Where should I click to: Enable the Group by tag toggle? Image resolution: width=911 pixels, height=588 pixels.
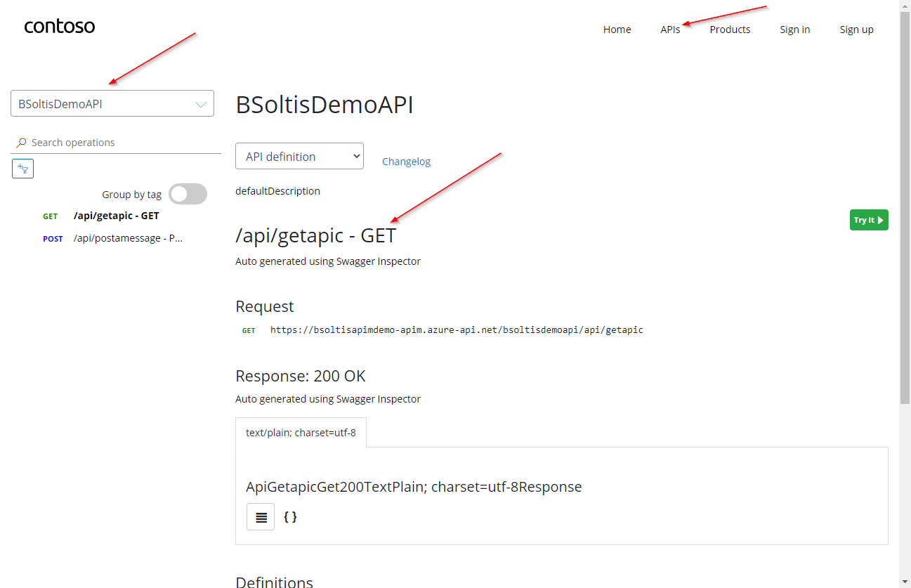click(x=188, y=194)
